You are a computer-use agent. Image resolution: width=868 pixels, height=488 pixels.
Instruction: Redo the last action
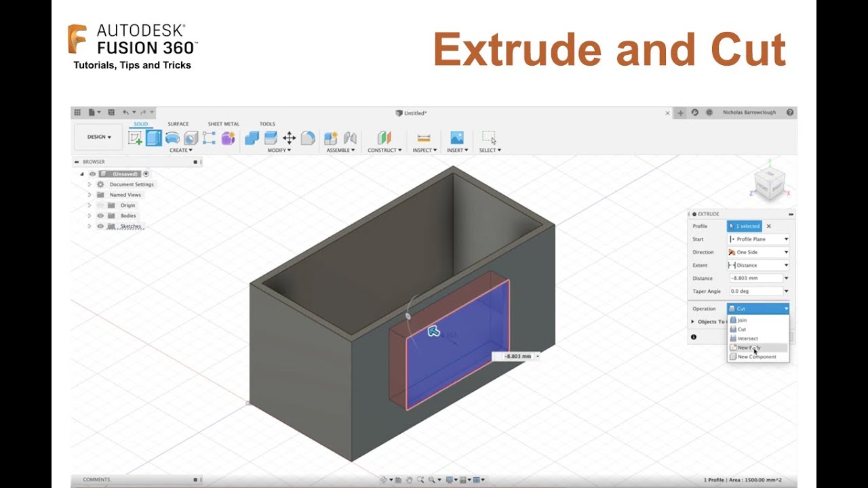(144, 113)
